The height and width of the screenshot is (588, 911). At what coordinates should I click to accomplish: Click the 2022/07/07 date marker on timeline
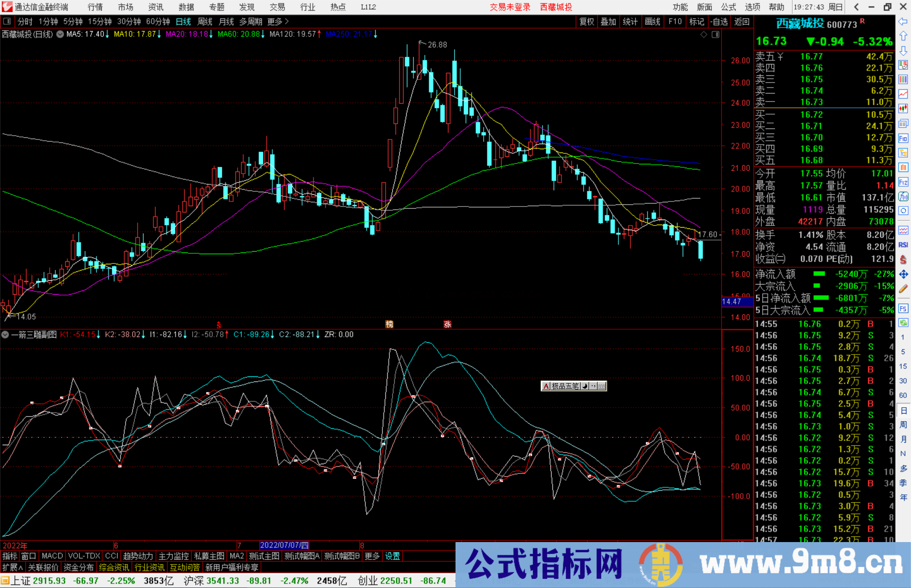click(284, 545)
